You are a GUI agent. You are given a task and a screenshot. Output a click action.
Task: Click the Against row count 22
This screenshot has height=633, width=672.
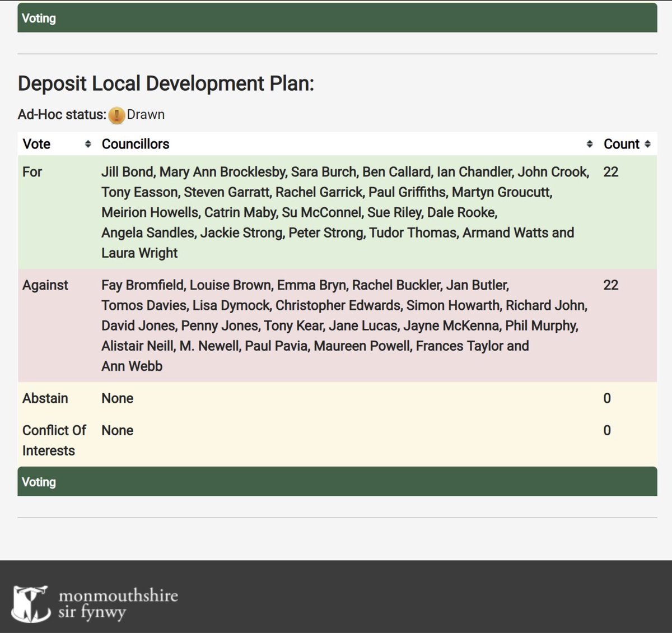[611, 285]
